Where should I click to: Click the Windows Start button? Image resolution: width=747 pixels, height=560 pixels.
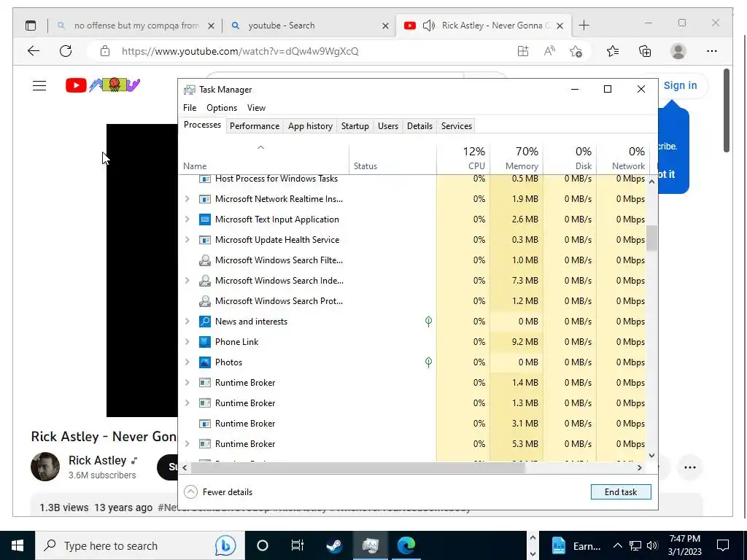(18, 545)
